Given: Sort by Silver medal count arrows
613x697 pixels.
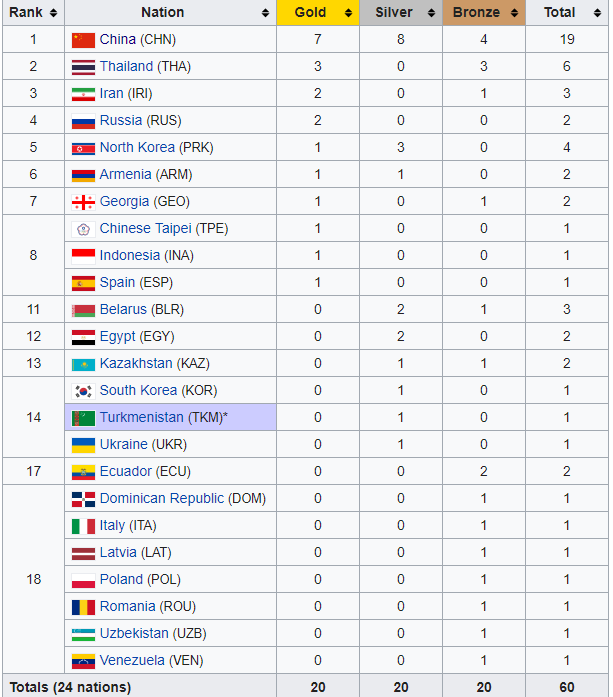Looking at the screenshot, I should point(431,13).
